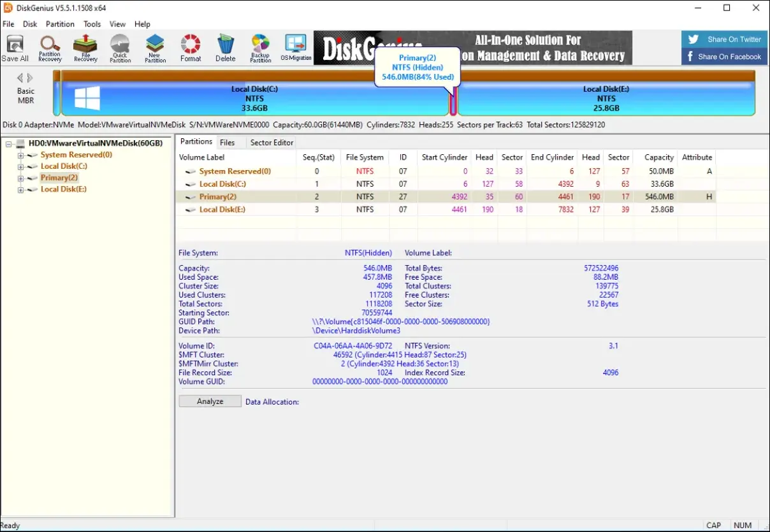Image resolution: width=770 pixels, height=532 pixels.
Task: Open the Partition menu
Action: (x=60, y=24)
